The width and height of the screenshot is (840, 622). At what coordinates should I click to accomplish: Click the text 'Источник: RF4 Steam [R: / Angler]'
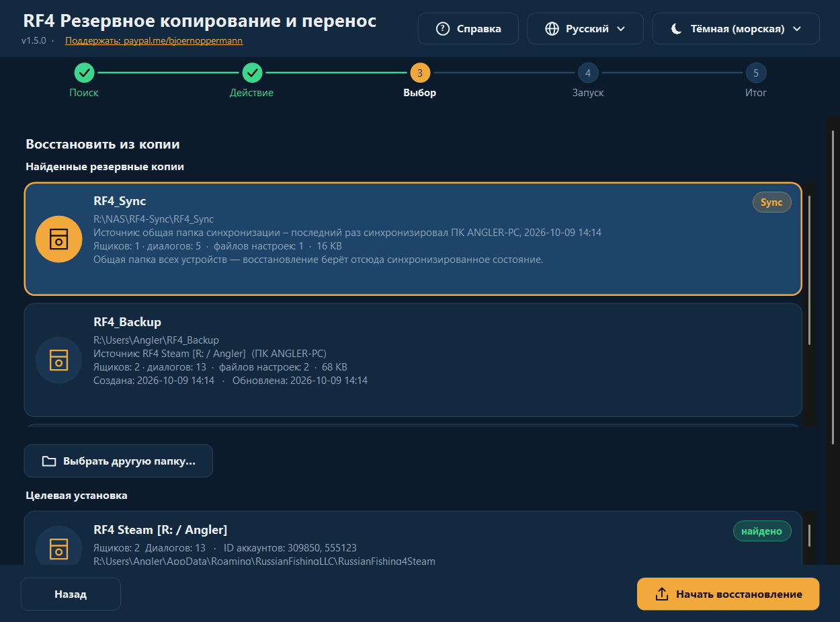click(x=169, y=354)
